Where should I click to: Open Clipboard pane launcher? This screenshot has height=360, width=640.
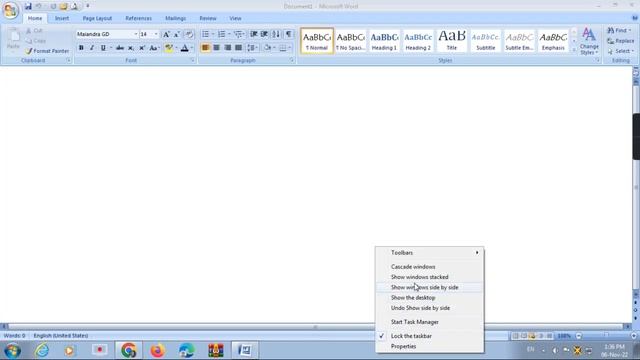[x=68, y=60]
